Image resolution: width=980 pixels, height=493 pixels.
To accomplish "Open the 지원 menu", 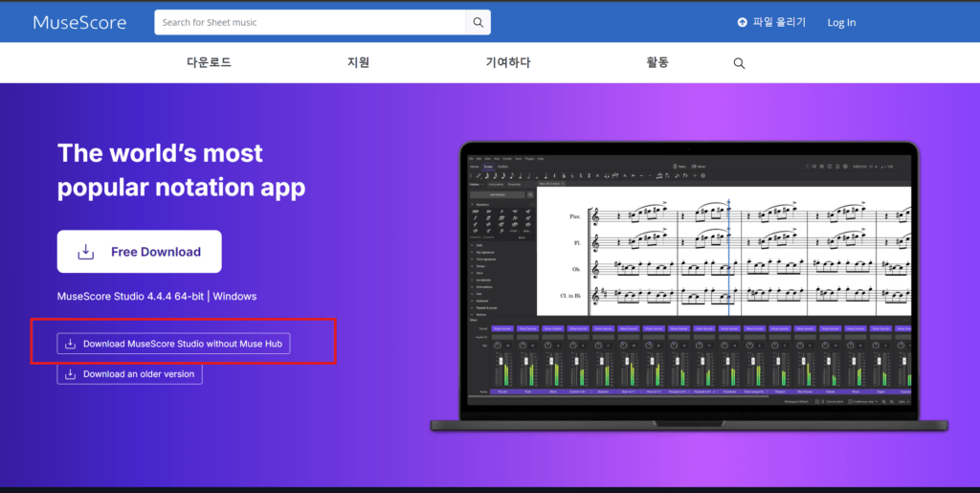I will (x=359, y=62).
